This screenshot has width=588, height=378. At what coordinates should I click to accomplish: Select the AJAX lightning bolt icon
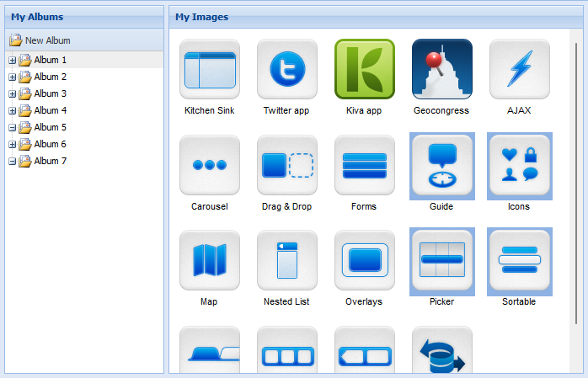click(x=520, y=69)
